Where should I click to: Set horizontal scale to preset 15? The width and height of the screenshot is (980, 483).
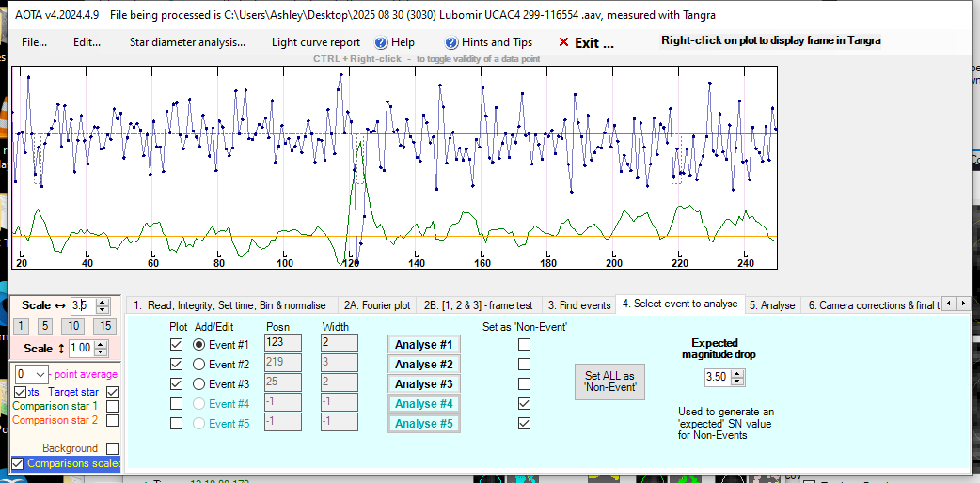pyautogui.click(x=105, y=326)
